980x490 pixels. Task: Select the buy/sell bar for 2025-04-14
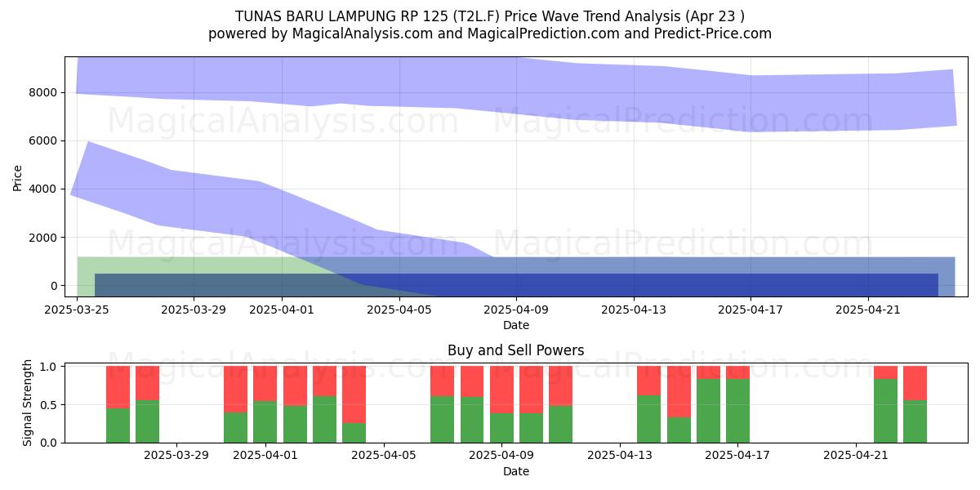coord(648,404)
